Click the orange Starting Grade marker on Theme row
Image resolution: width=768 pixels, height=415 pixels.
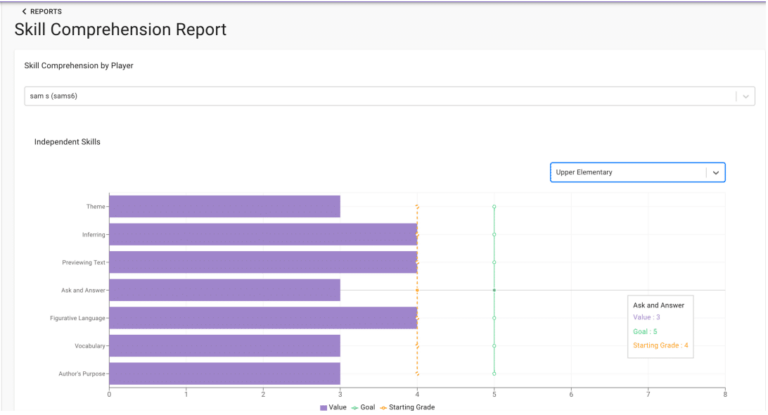pos(417,206)
